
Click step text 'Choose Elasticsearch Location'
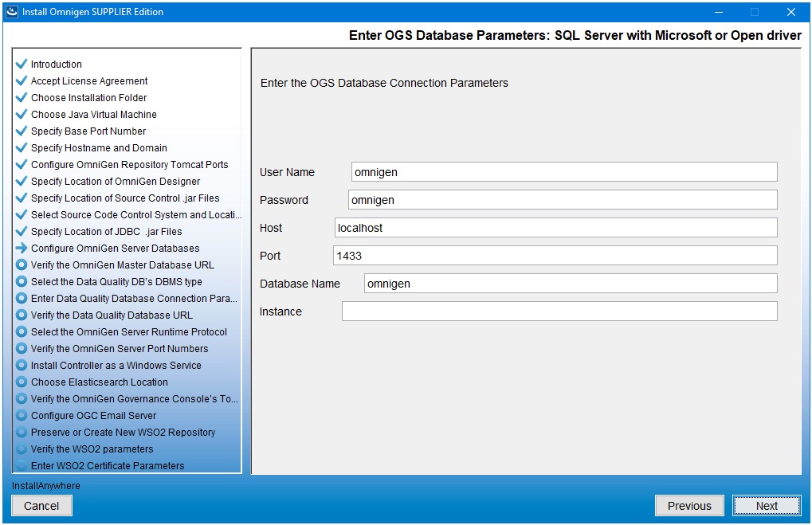[x=100, y=382]
